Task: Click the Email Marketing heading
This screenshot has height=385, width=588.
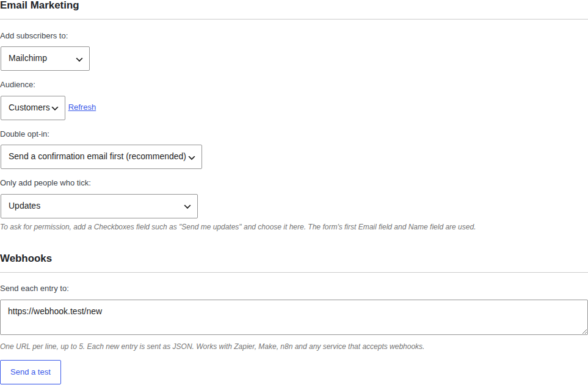Action: point(40,5)
